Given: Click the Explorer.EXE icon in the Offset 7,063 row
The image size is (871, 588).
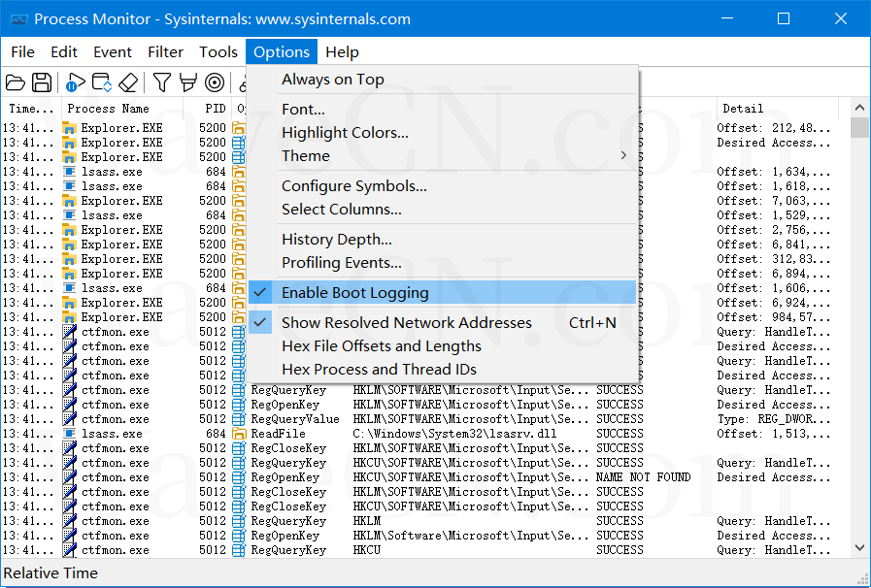Looking at the screenshot, I should 70,201.
